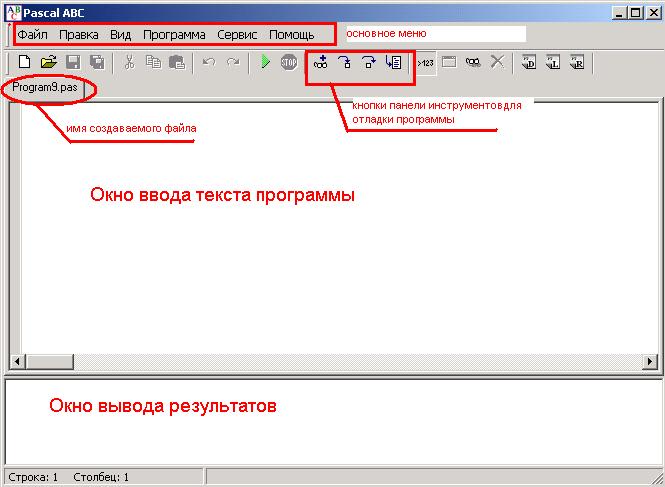Image resolution: width=665 pixels, height=487 pixels.
Task: Minimize the Pascal ABC window
Action: point(620,13)
